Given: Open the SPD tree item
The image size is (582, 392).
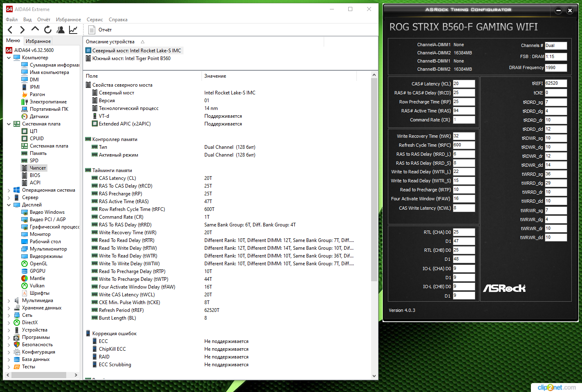Looking at the screenshot, I should (x=34, y=161).
